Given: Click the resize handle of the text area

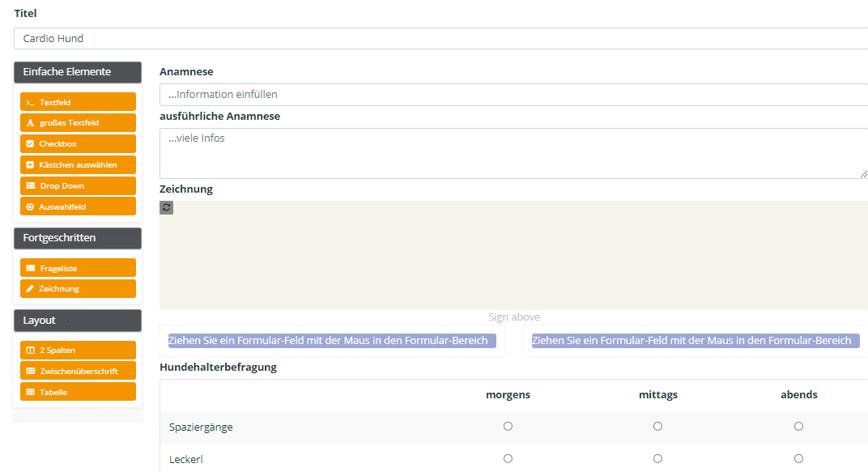Looking at the screenshot, I should (x=864, y=174).
